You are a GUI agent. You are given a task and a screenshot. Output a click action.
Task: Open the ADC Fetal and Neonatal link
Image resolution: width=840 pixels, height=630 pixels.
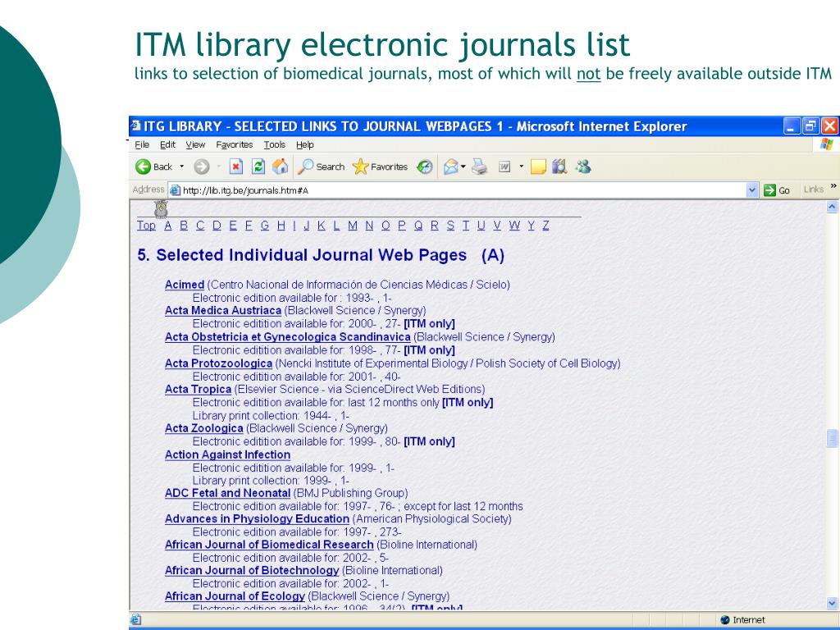227,493
